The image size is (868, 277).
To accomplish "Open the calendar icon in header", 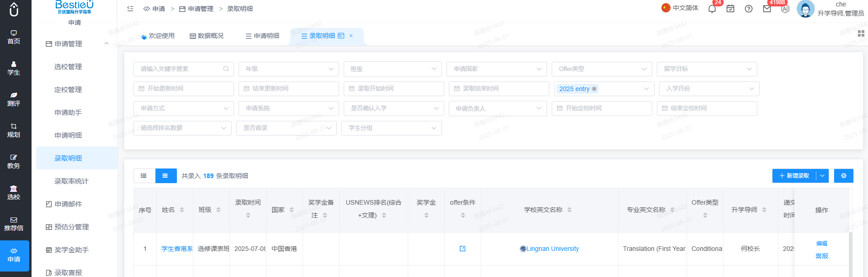I will pos(730,9).
